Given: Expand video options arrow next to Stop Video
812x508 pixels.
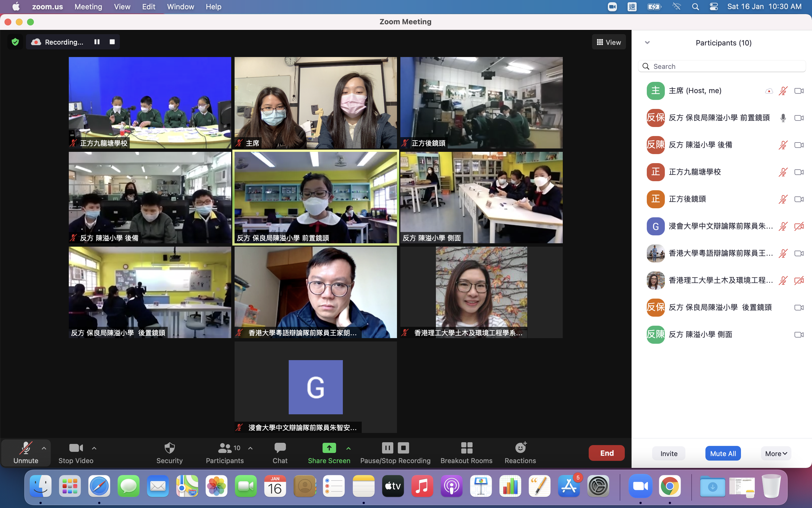Looking at the screenshot, I should click(x=94, y=448).
